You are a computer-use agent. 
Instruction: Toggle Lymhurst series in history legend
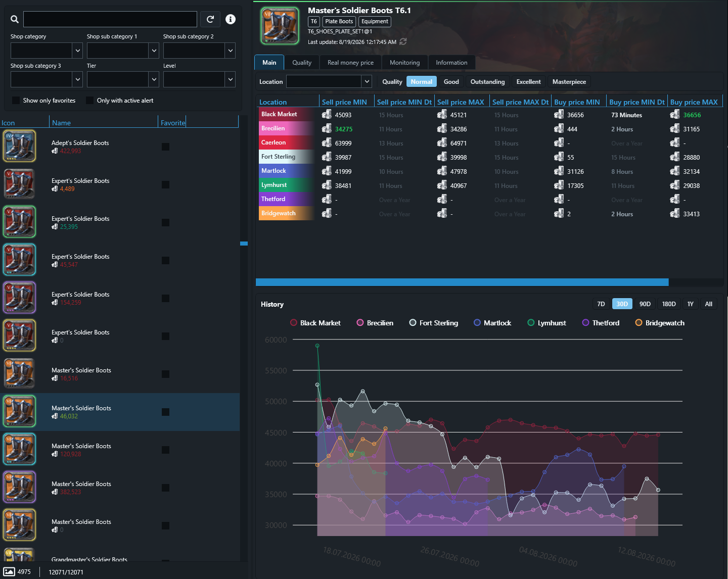[547, 323]
